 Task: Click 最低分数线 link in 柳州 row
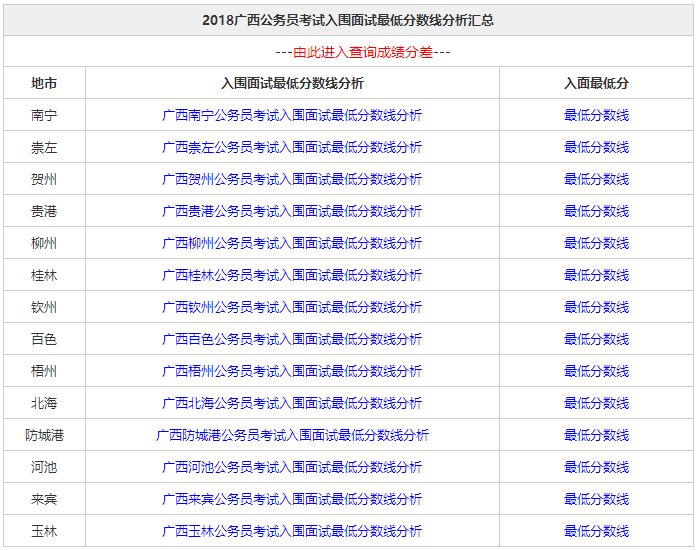click(x=597, y=243)
